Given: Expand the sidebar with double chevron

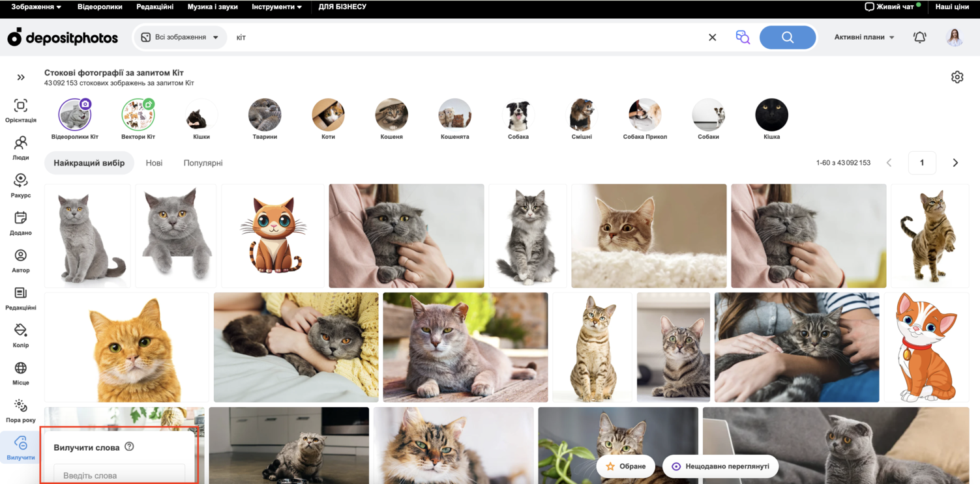Looking at the screenshot, I should [21, 78].
